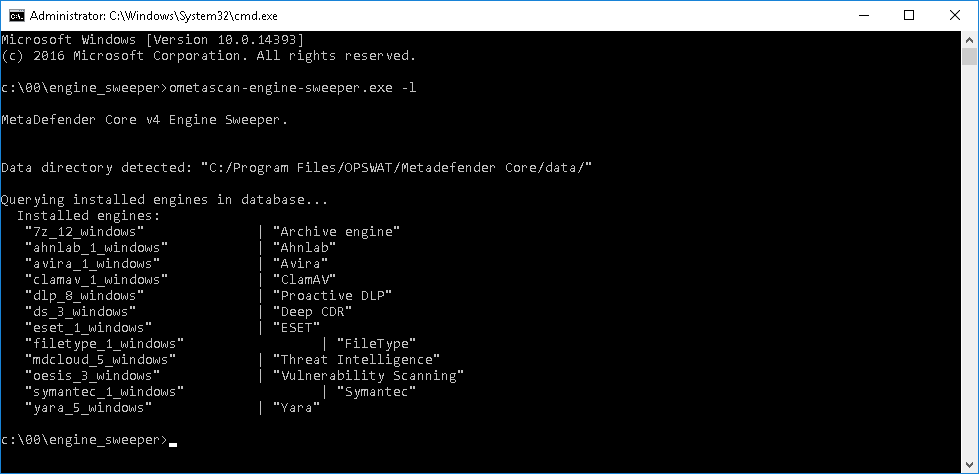Image resolution: width=979 pixels, height=474 pixels.
Task: Click the scrollbar down arrow
Action: coord(969,464)
